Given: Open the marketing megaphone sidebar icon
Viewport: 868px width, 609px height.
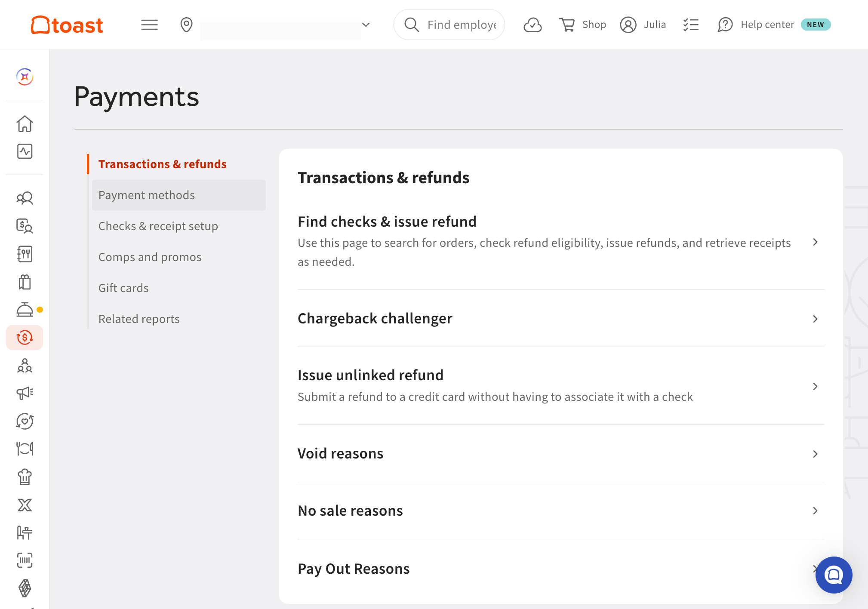Looking at the screenshot, I should click(25, 393).
